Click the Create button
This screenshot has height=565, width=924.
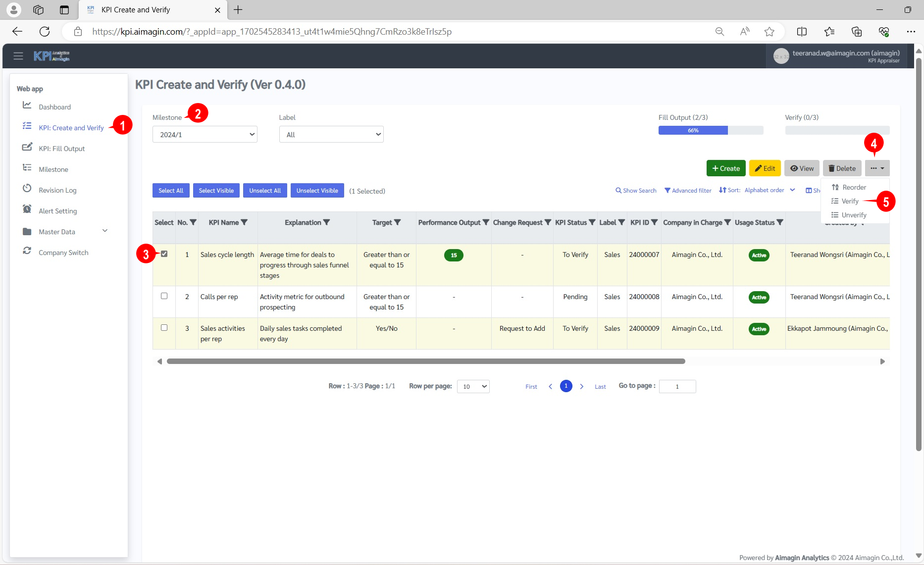click(725, 168)
